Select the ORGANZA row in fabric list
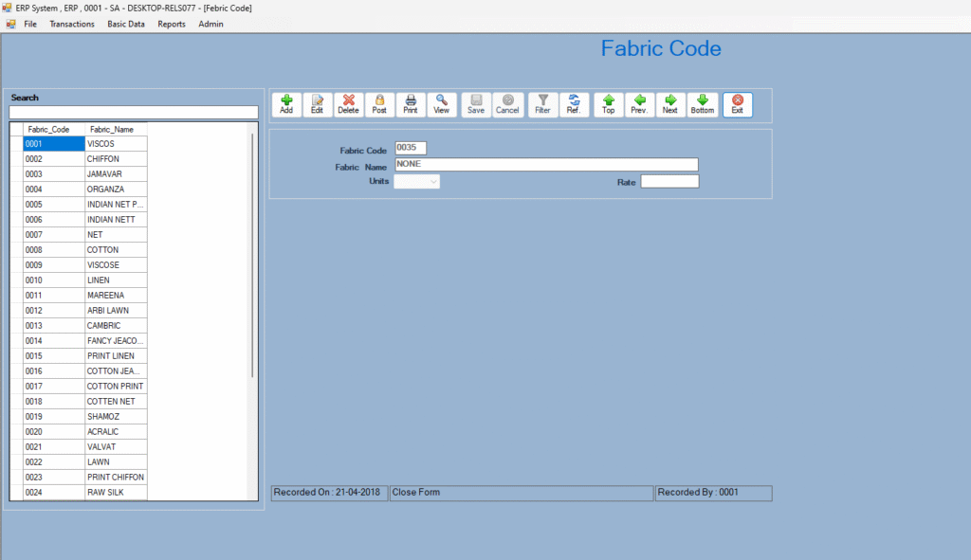This screenshot has height=560, width=971. [x=114, y=190]
